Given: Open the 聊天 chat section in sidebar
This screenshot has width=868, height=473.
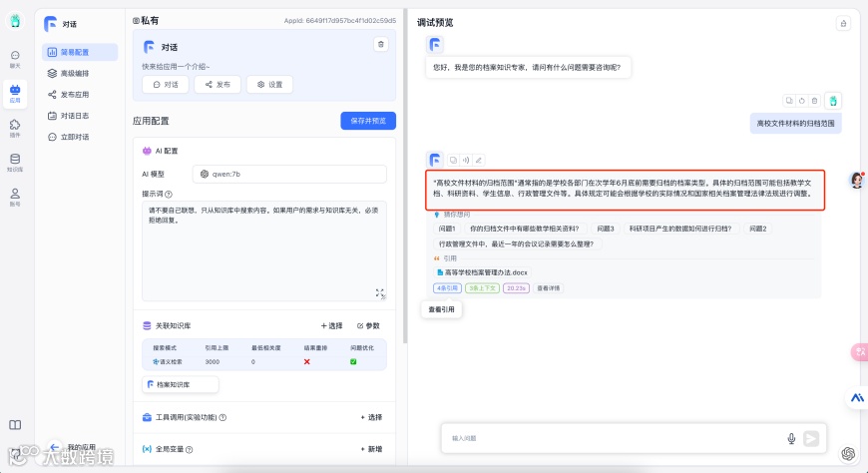Looking at the screenshot, I should pyautogui.click(x=15, y=59).
